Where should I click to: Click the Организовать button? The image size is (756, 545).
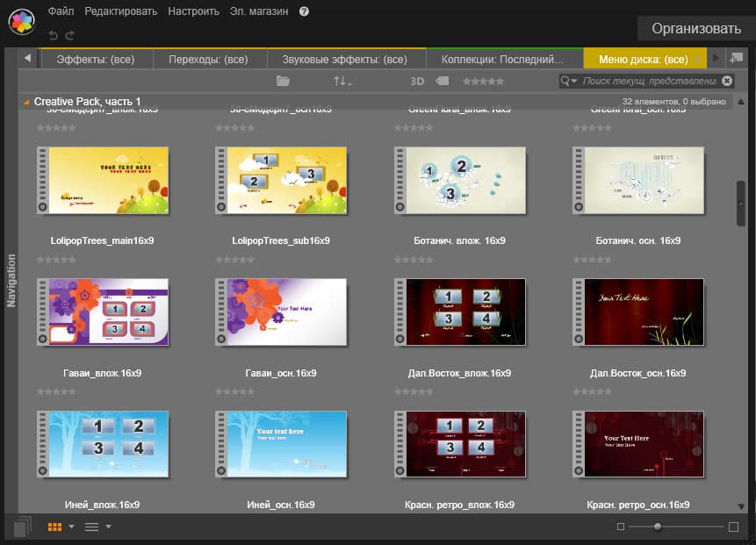tap(695, 28)
